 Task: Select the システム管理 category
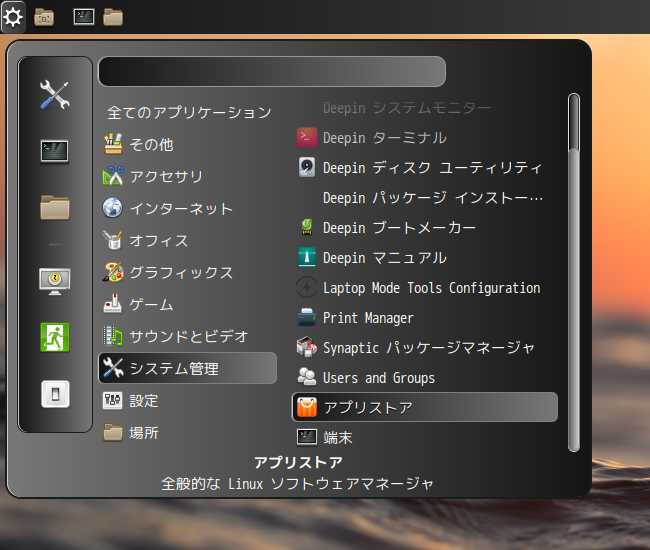pyautogui.click(x=187, y=368)
